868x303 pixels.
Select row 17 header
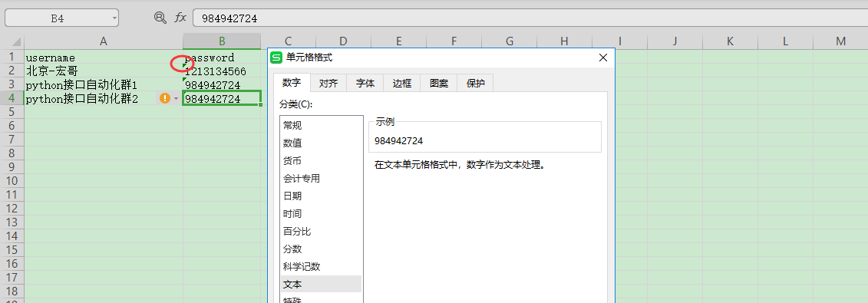[12, 278]
